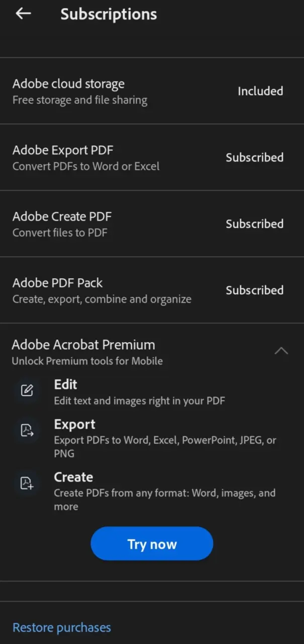Select the Adobe Create PDF subscription

point(152,224)
